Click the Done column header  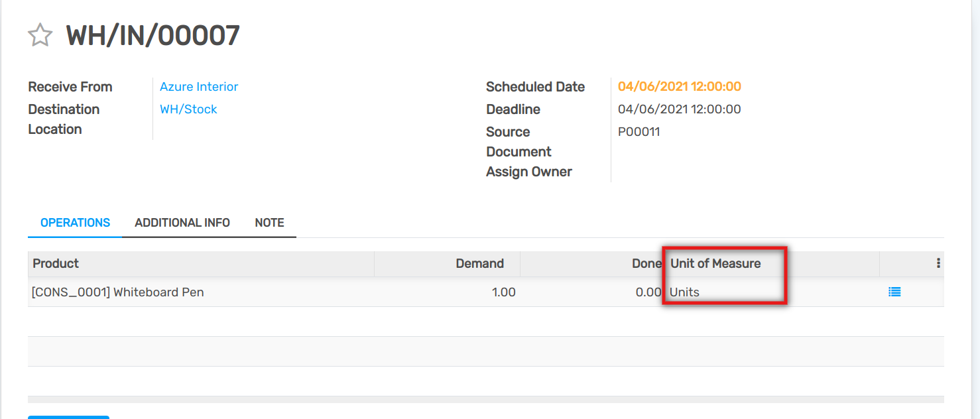646,263
